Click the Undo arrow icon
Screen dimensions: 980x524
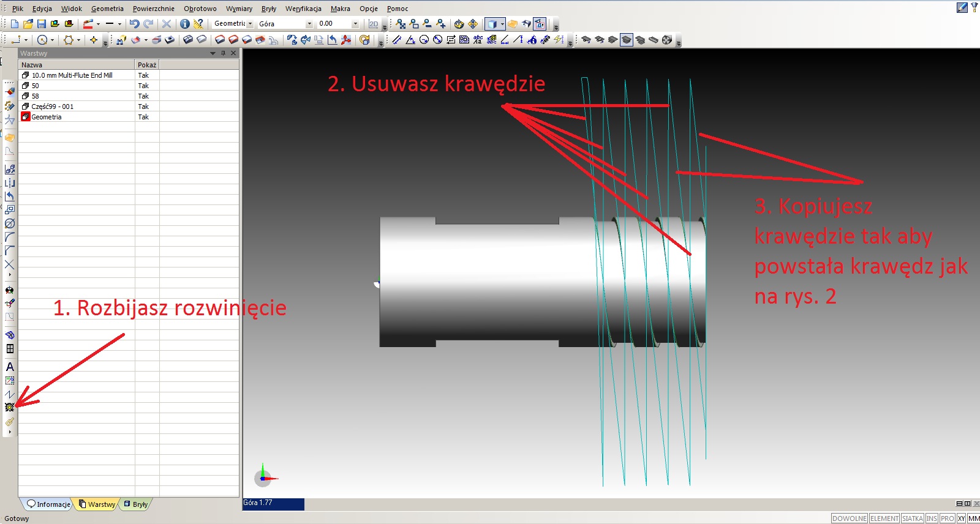click(134, 24)
